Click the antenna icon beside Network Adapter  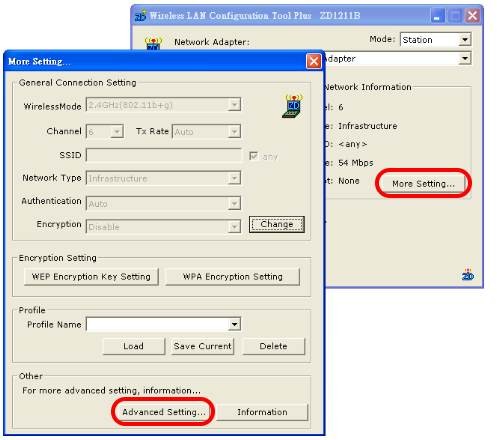[x=153, y=44]
